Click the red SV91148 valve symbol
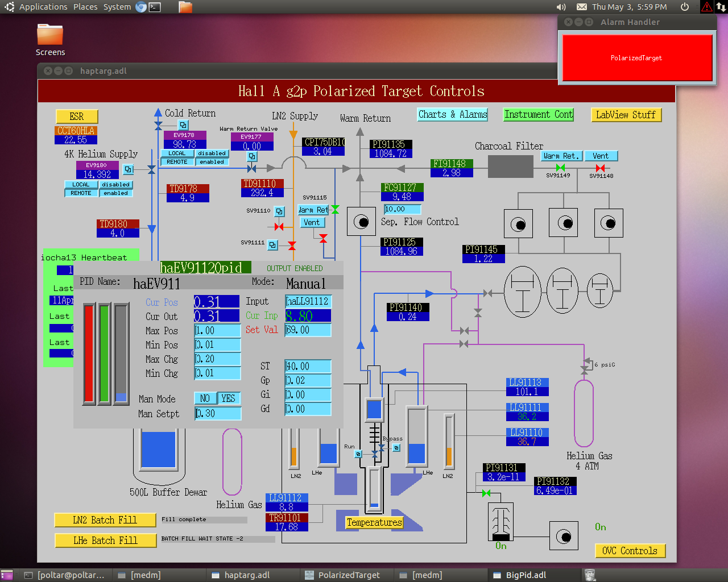This screenshot has height=582, width=728. tap(600, 168)
